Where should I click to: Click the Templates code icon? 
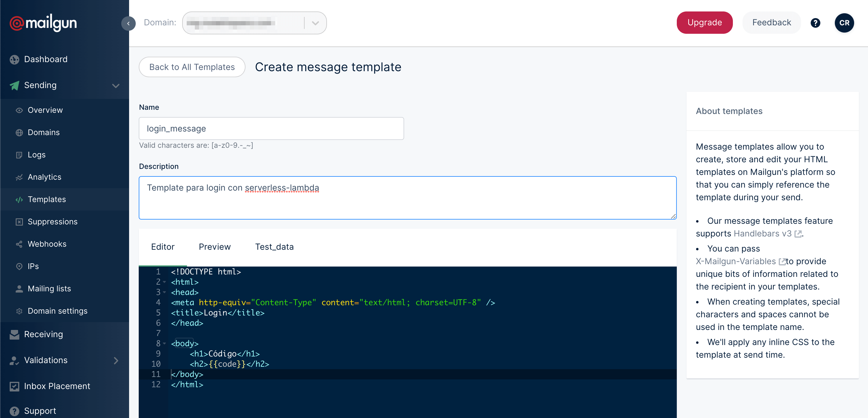(19, 199)
